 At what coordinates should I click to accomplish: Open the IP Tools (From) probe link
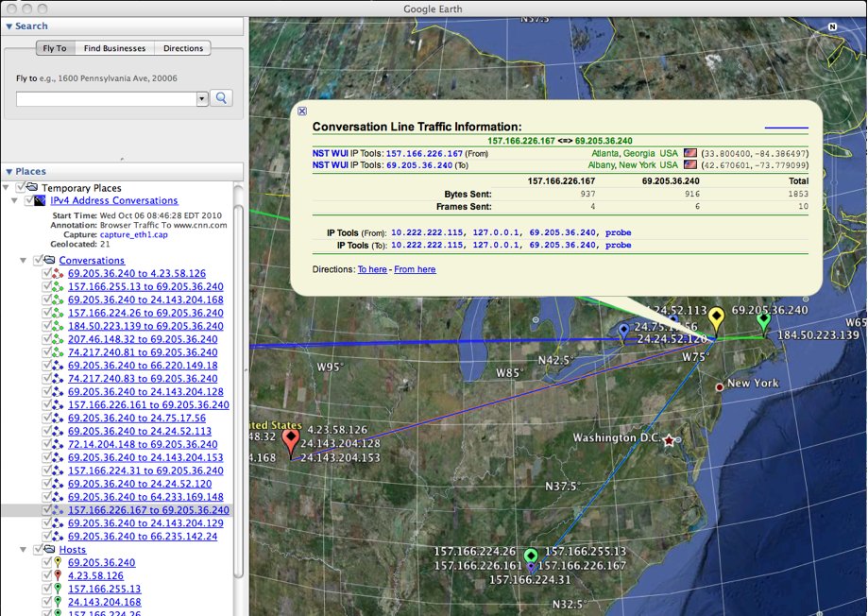pos(618,232)
